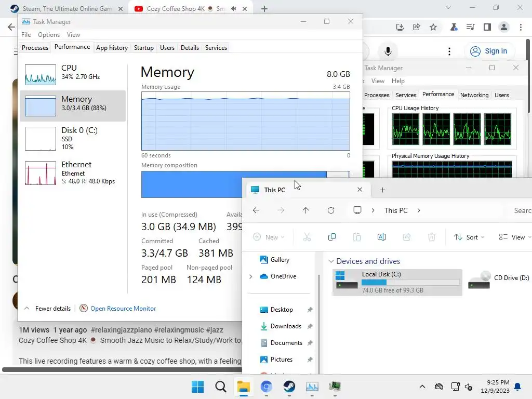Go up one folder level in Explorer
532x399 pixels.
coord(305,210)
